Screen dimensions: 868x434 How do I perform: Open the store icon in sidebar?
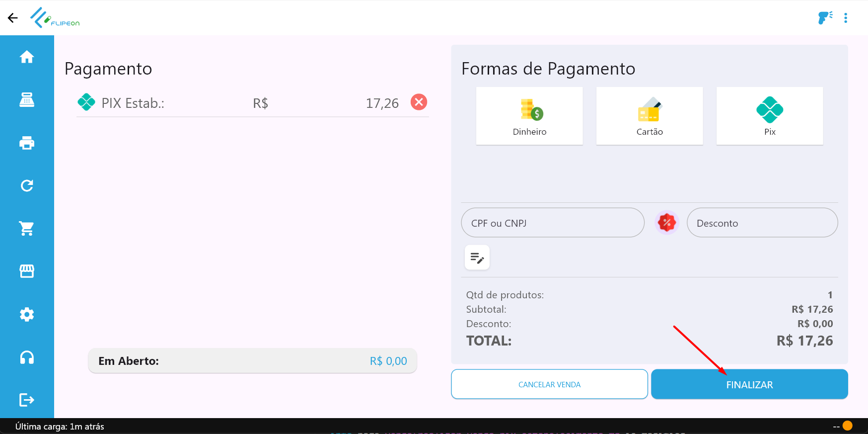(x=27, y=271)
